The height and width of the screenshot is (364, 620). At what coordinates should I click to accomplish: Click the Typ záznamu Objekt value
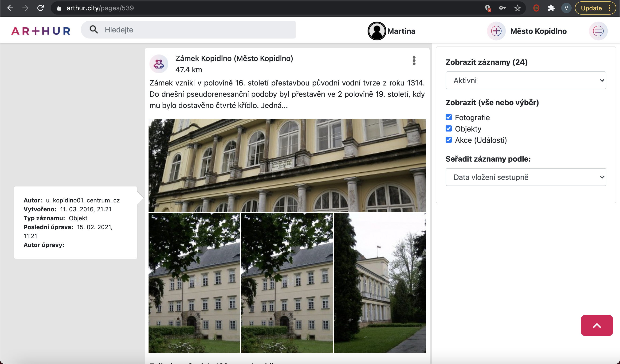(x=78, y=218)
